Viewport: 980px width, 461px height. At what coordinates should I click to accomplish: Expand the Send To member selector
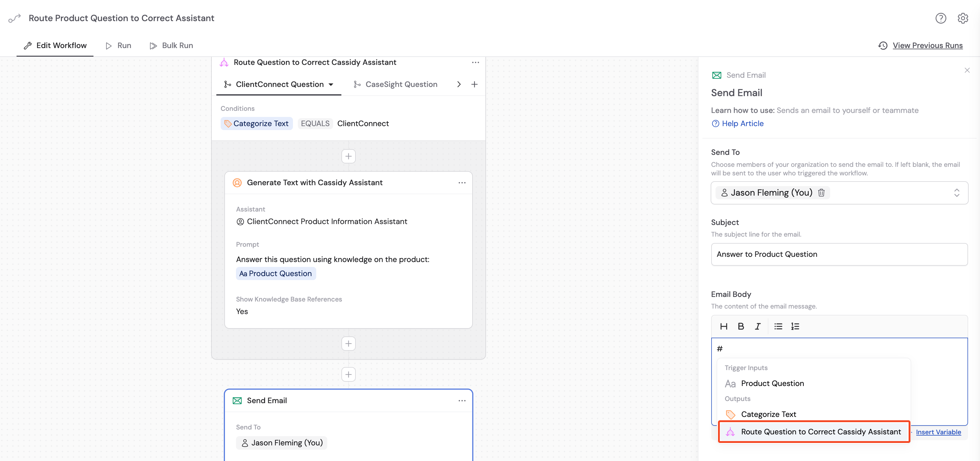tap(956, 193)
